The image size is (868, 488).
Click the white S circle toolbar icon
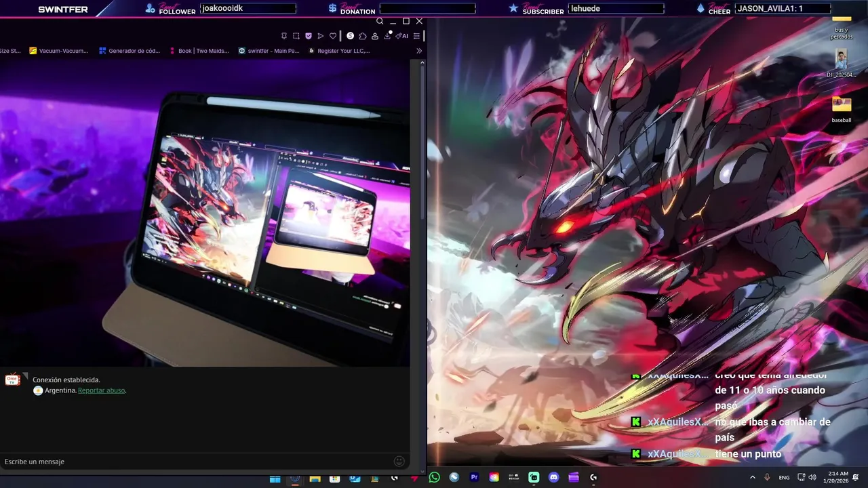click(350, 36)
